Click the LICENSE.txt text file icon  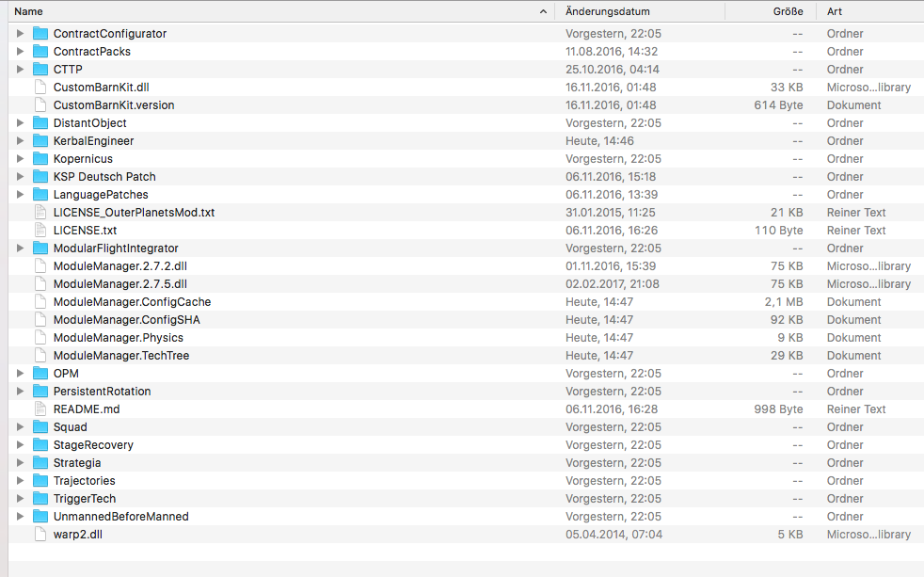[40, 230]
